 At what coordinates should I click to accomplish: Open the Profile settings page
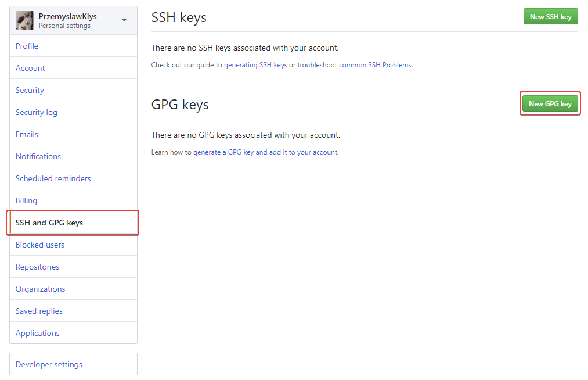pos(27,45)
